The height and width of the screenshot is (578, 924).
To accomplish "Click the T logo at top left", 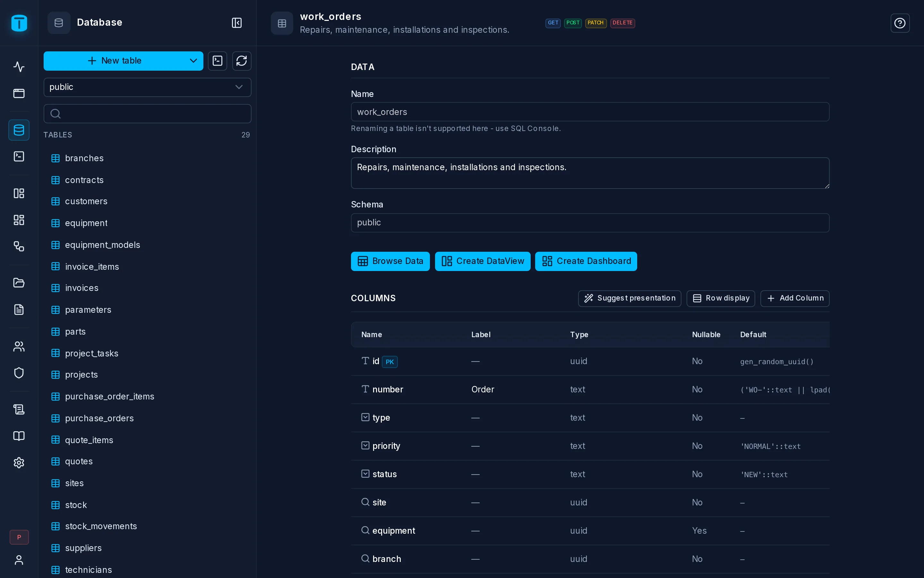I will 19,23.
